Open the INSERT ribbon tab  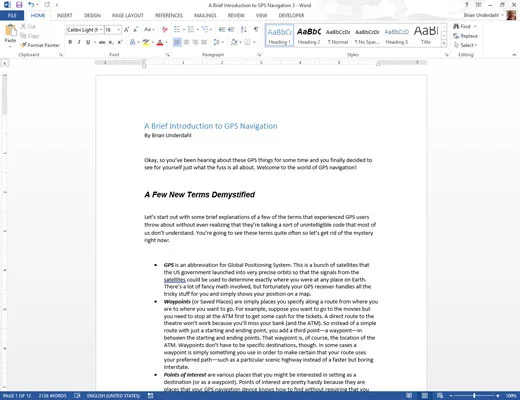64,15
